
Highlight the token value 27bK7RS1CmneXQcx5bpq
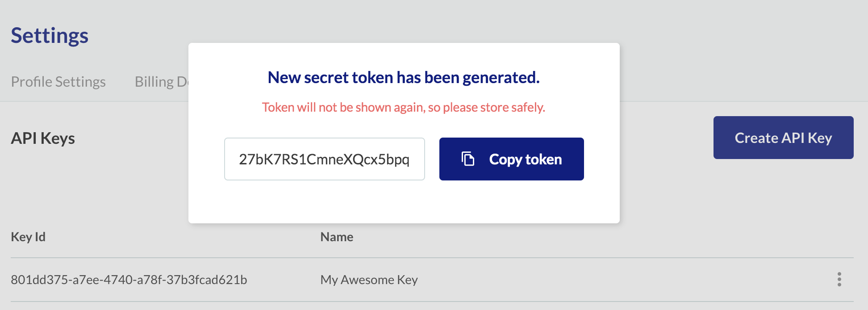pyautogui.click(x=325, y=159)
